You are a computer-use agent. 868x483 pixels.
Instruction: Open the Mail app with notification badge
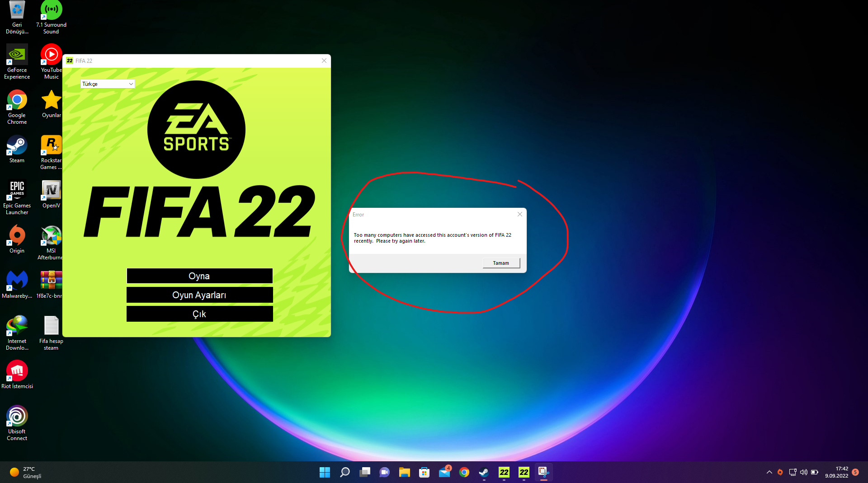click(444, 472)
